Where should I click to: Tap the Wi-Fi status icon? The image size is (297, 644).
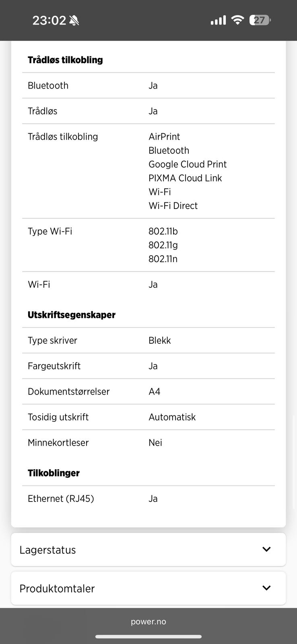click(x=238, y=20)
